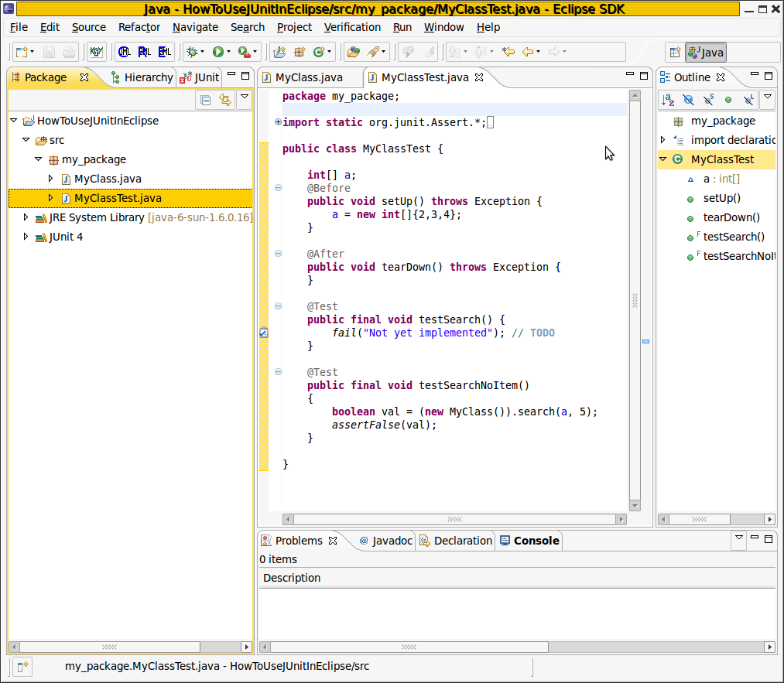Expand the folded import statements

pos(278,122)
